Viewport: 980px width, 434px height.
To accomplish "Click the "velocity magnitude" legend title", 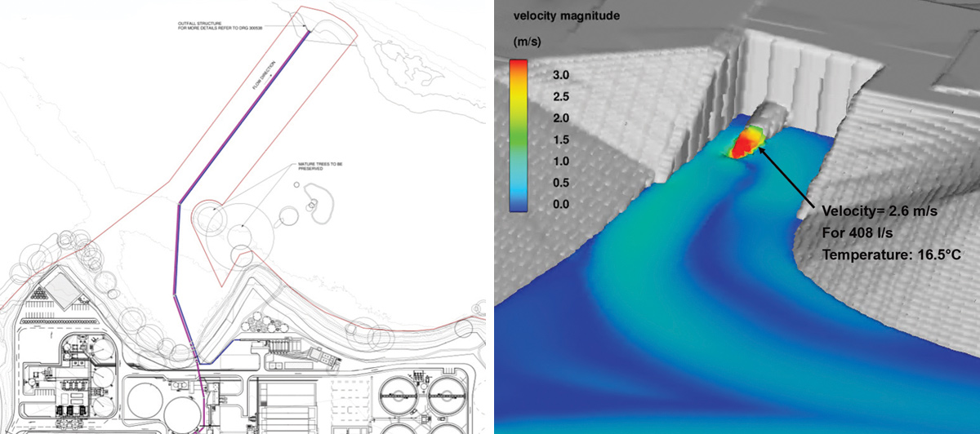I will [x=565, y=15].
